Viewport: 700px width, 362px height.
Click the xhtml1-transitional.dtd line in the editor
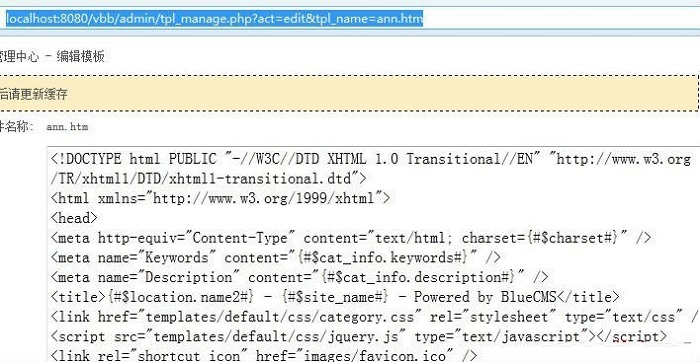coord(208,179)
